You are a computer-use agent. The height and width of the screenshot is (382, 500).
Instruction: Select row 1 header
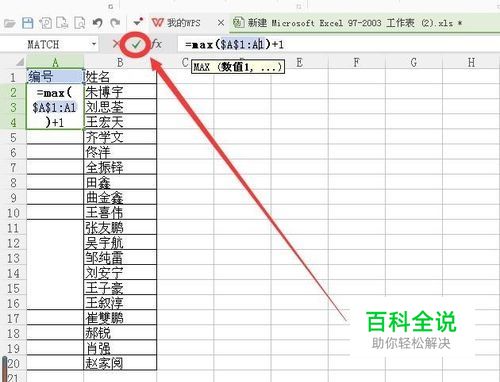click(x=13, y=77)
